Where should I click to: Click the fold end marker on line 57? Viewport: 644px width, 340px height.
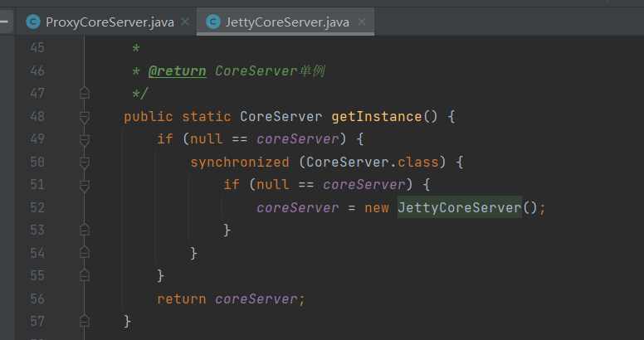[x=84, y=319]
